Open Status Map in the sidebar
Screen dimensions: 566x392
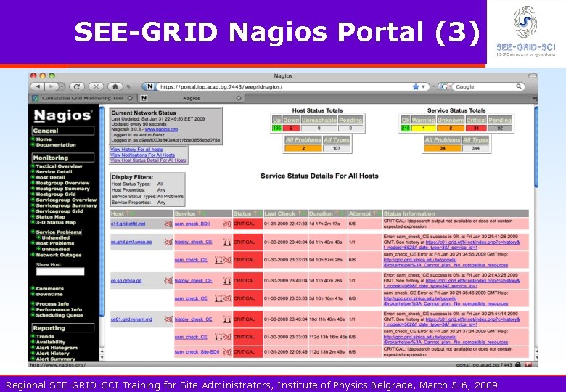[x=51, y=216]
